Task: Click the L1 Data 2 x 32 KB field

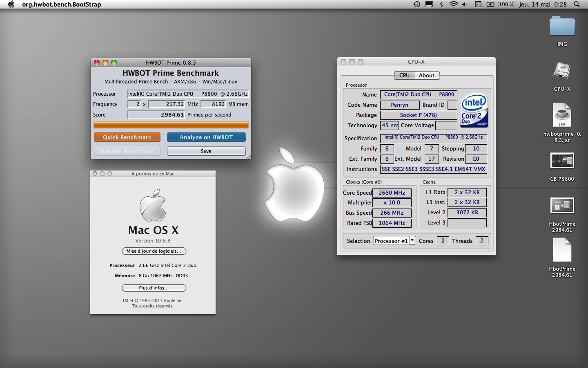Action: coord(467,192)
